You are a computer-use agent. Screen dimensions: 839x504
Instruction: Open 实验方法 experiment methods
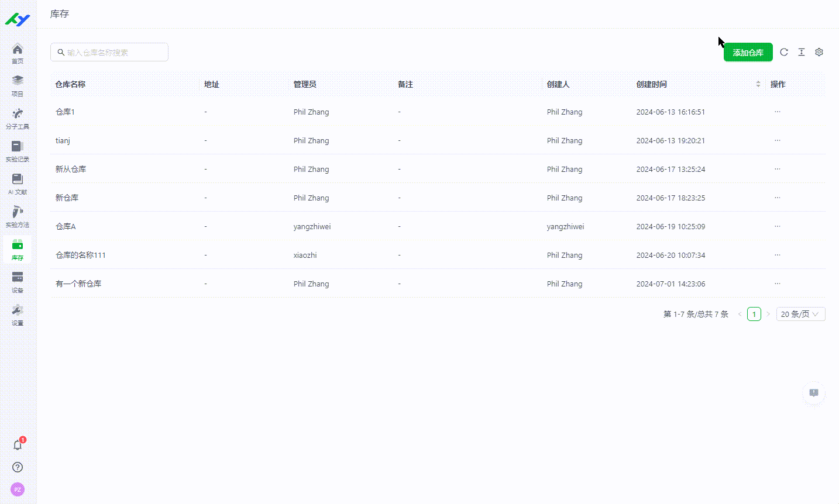pyautogui.click(x=18, y=216)
